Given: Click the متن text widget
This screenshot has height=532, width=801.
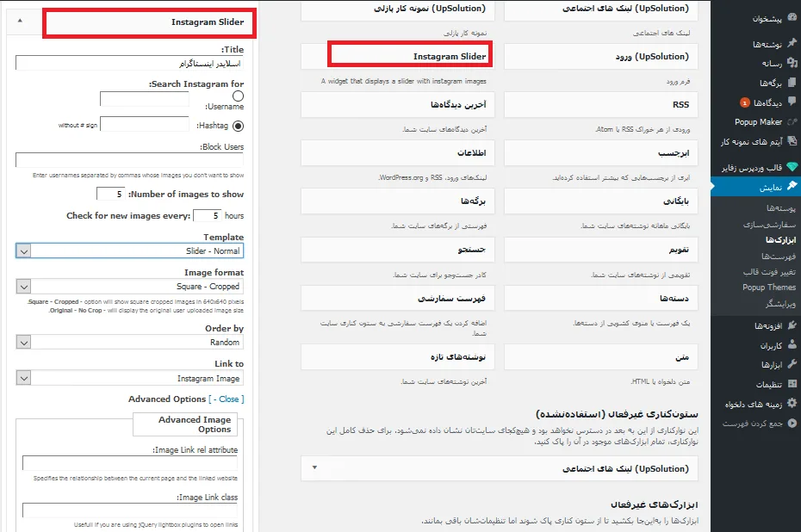Looking at the screenshot, I should click(601, 357).
